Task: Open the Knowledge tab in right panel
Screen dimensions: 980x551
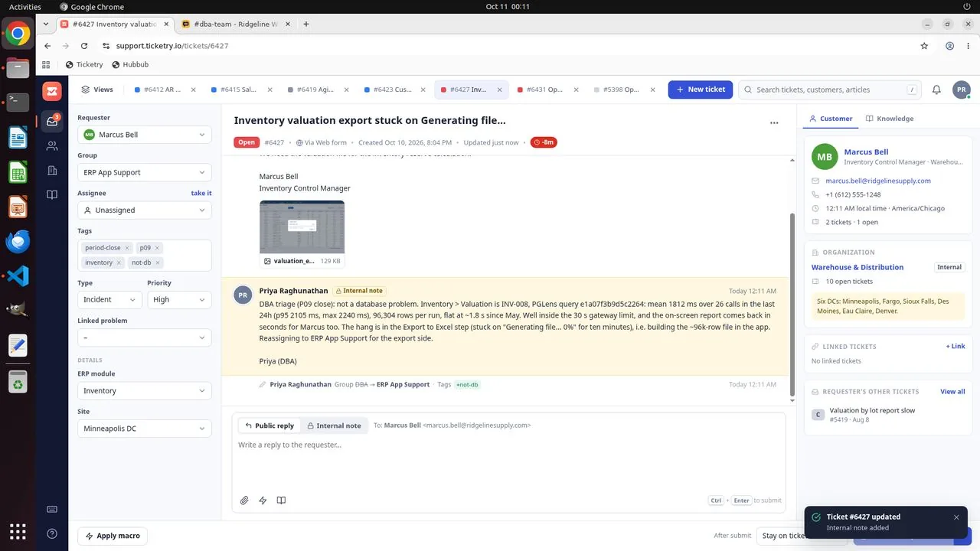Action: tap(890, 119)
